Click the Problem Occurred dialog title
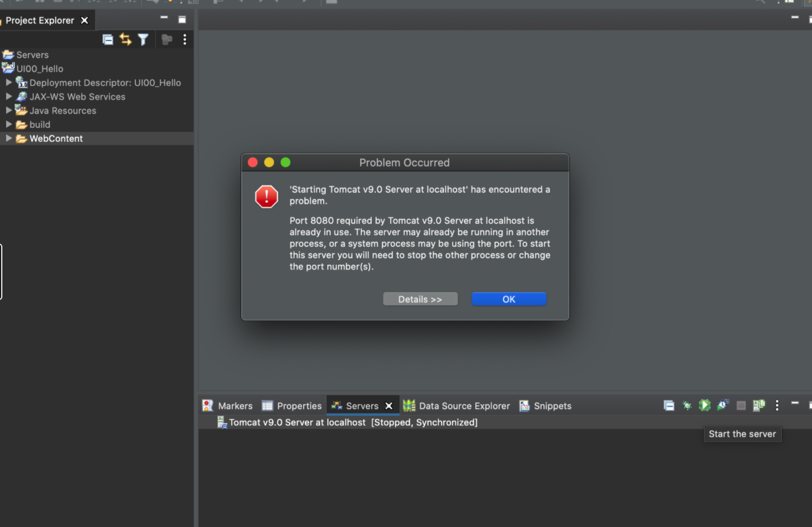This screenshot has width=812, height=527. 404,162
